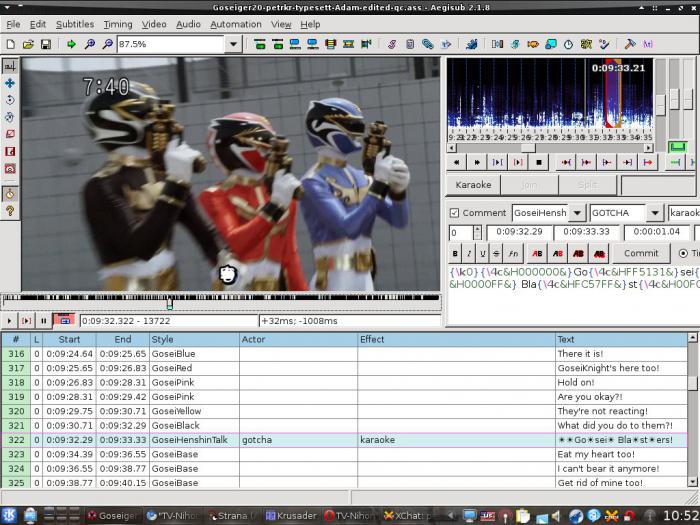Click the Fn font name button
The height and width of the screenshot is (525, 700).
[513, 254]
